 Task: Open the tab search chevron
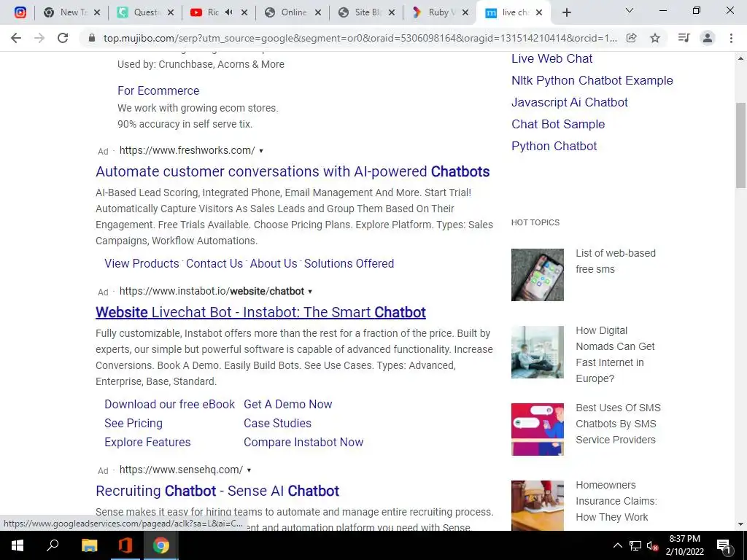pyautogui.click(x=630, y=10)
